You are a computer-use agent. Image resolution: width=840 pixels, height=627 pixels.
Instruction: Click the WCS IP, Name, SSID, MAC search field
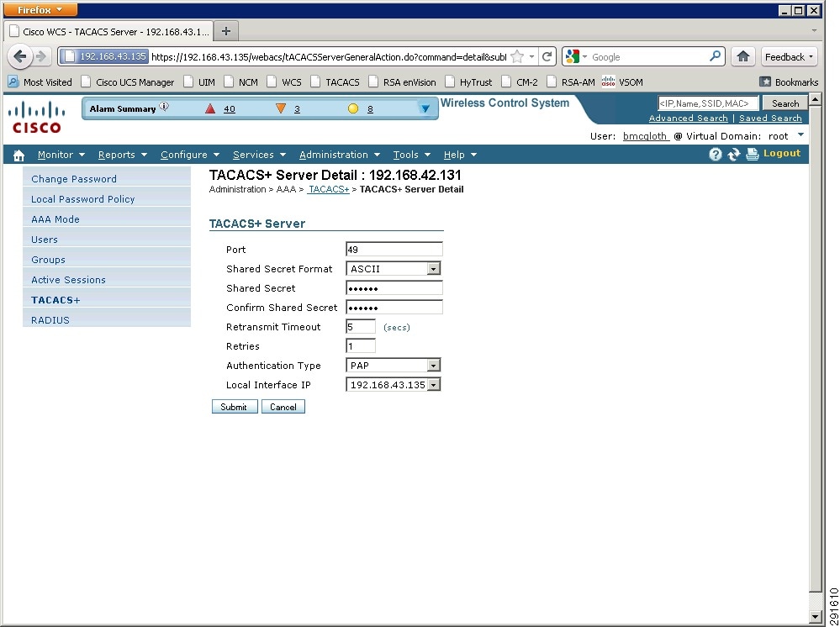click(x=708, y=103)
